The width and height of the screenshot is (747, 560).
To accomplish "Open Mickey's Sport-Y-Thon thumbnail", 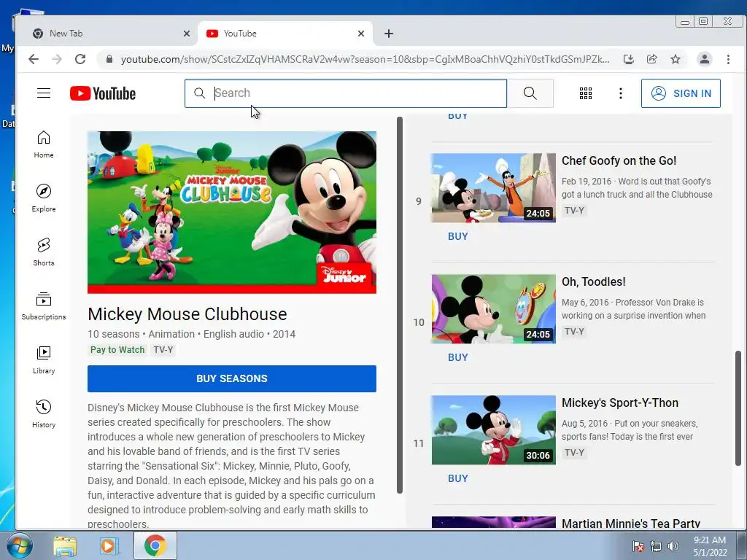I will (x=494, y=429).
